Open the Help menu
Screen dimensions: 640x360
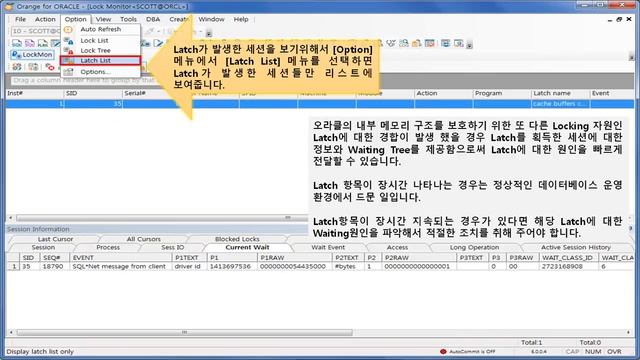point(241,19)
